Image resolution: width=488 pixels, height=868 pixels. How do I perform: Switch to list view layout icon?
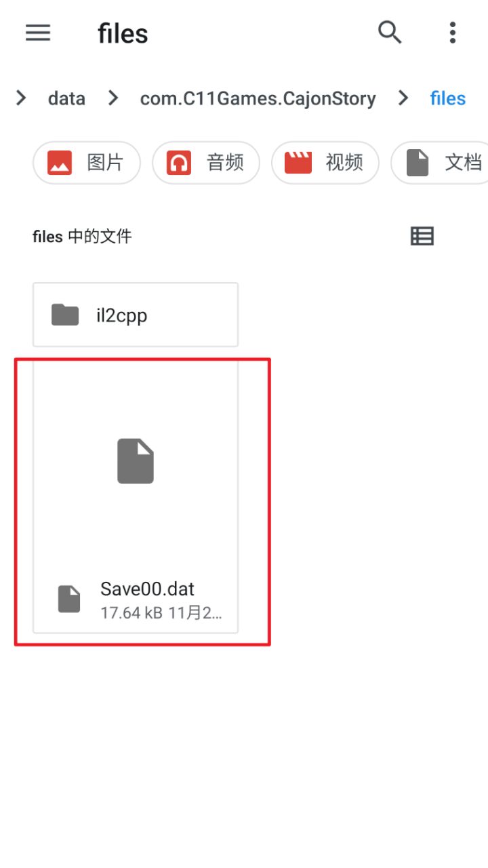point(422,236)
